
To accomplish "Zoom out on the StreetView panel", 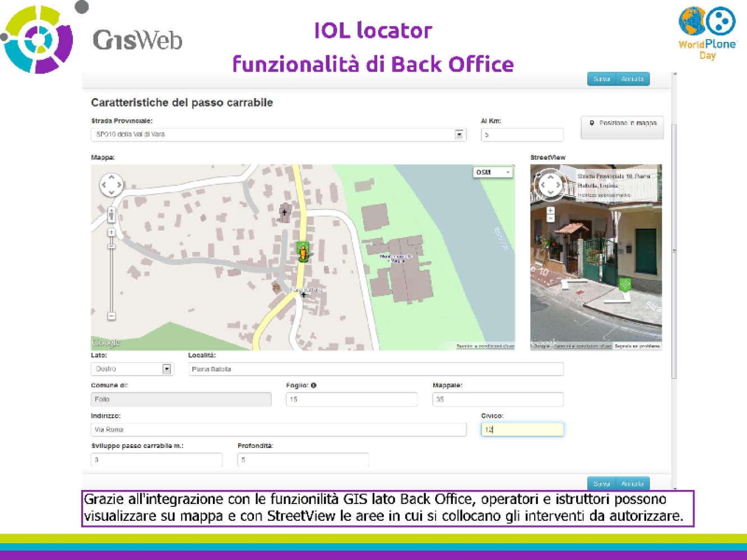I will pyautogui.click(x=550, y=218).
